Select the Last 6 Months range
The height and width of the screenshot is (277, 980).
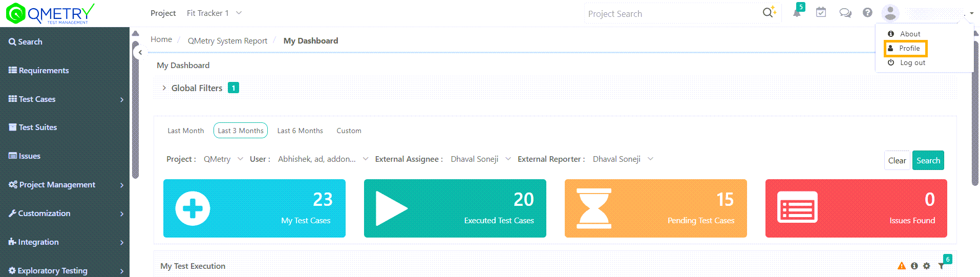[300, 131]
